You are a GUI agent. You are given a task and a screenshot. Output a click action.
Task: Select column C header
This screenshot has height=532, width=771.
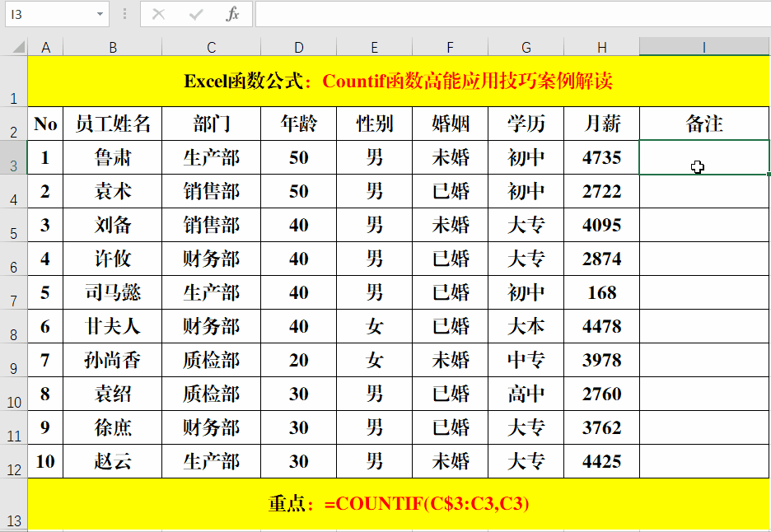[x=212, y=47]
